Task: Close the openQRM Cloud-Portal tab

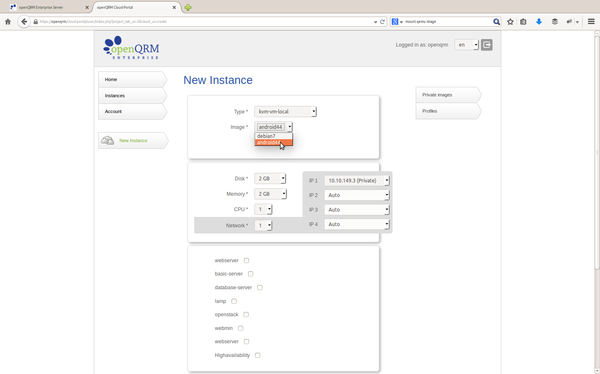Action: [x=174, y=7]
